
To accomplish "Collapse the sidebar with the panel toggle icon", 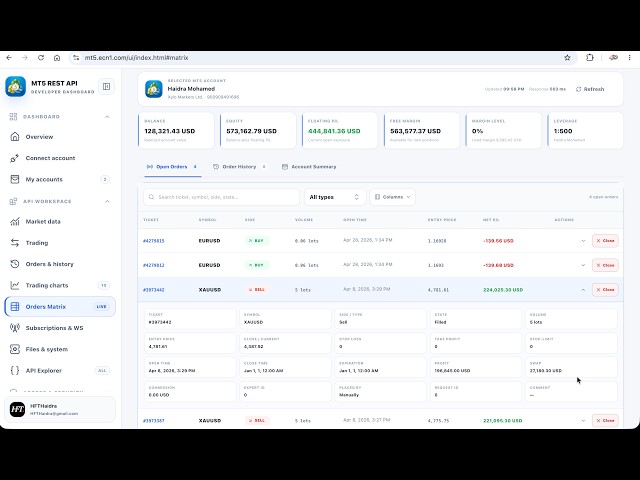I will (x=107, y=87).
